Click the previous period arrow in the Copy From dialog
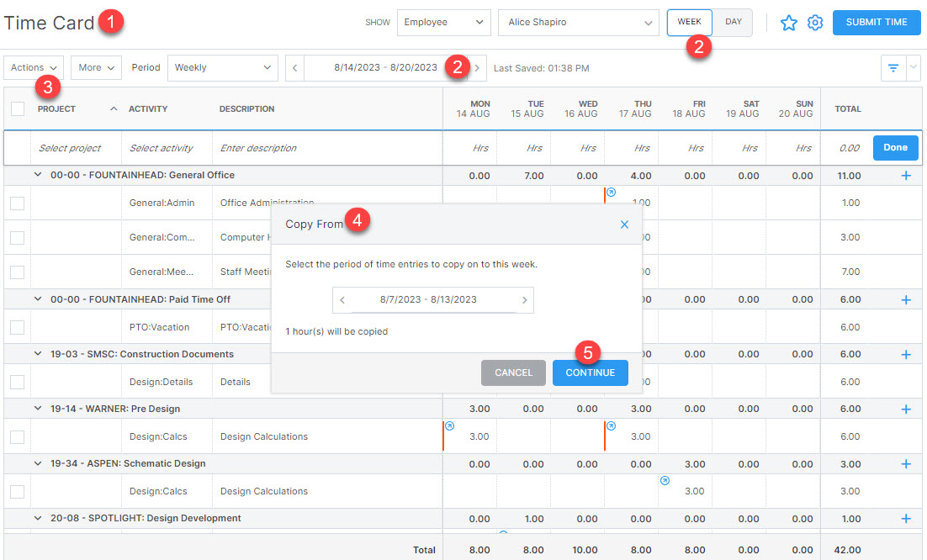Viewport: 927px width, 560px height. [342, 299]
